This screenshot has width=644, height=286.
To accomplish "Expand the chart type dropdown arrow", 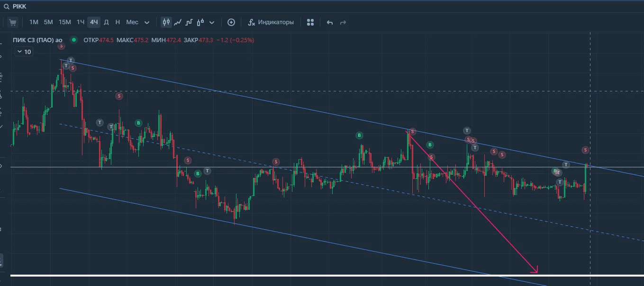I will click(212, 22).
